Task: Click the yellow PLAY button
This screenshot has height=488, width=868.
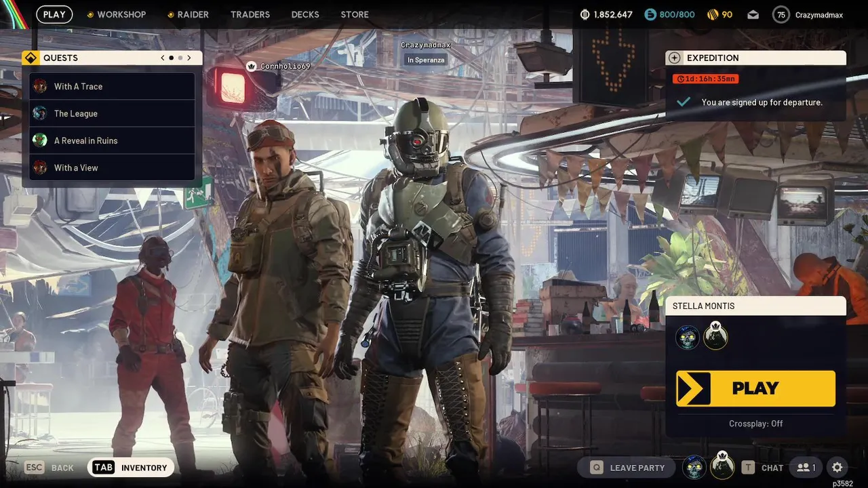Action: [755, 388]
